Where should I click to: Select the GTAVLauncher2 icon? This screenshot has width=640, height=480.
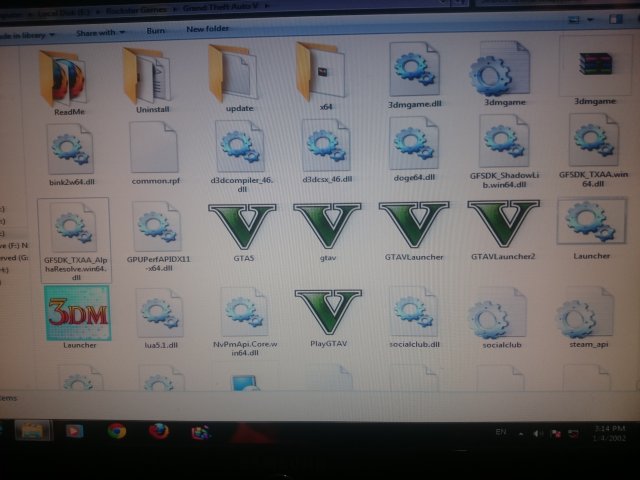point(502,227)
